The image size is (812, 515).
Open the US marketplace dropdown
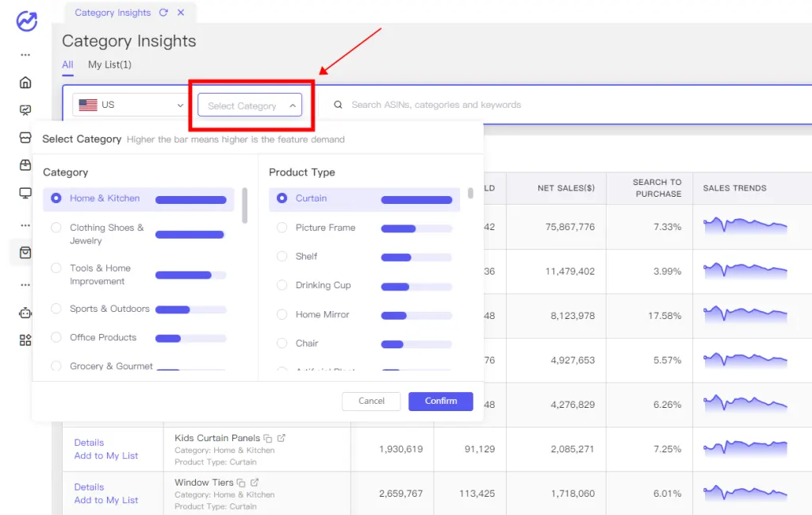tap(129, 105)
